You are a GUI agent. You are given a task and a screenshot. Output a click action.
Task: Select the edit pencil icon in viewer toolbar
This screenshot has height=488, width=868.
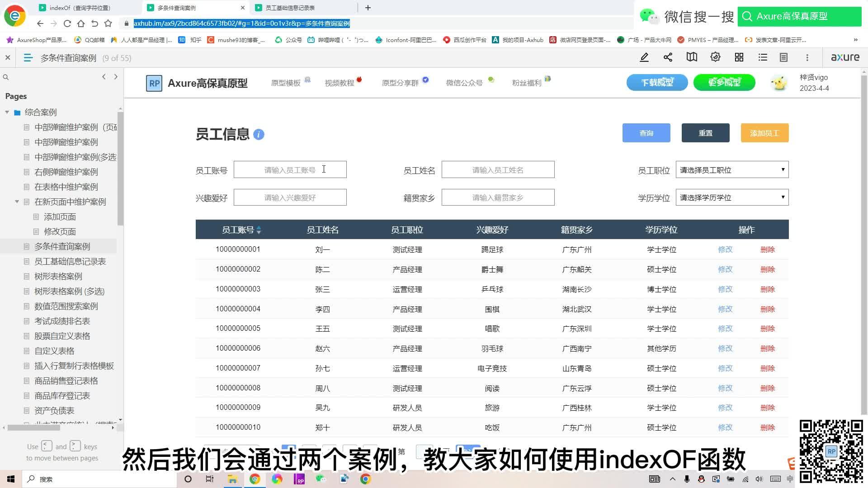pos(644,57)
